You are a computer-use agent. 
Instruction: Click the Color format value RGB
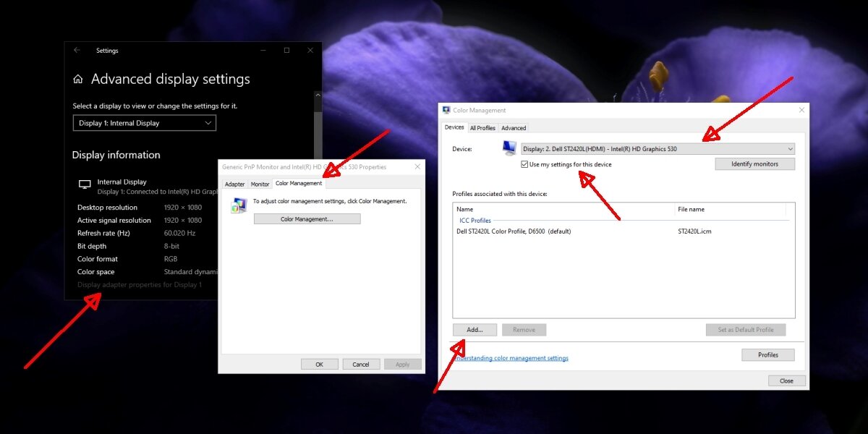pos(171,259)
